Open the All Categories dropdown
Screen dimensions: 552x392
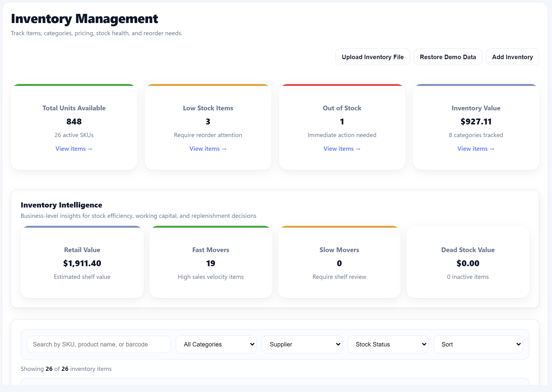(216, 344)
